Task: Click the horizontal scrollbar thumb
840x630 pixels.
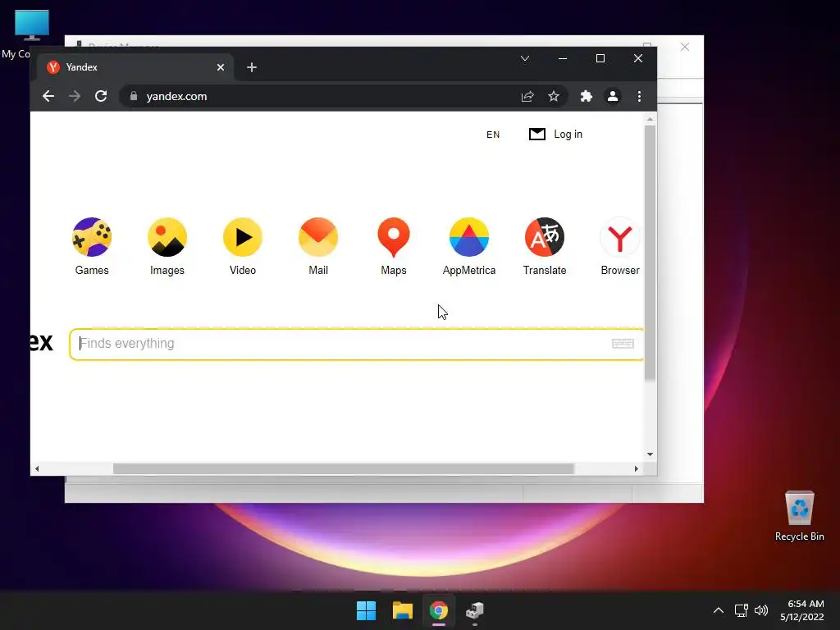Action: tap(344, 468)
